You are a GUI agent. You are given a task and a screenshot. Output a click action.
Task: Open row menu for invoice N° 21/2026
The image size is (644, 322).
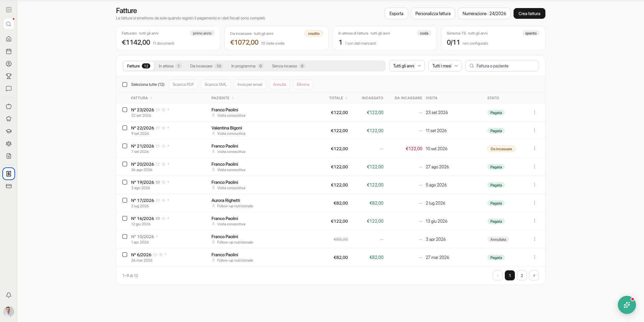534,149
